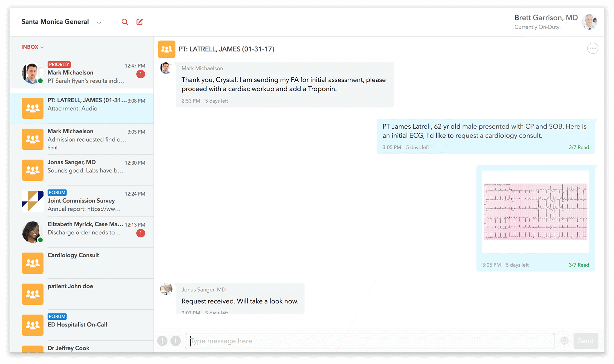Click the conversation title PT: LATRELL, JAMES (01-31-17)
Image resolution: width=614 pixels, height=364 pixels.
(x=226, y=49)
